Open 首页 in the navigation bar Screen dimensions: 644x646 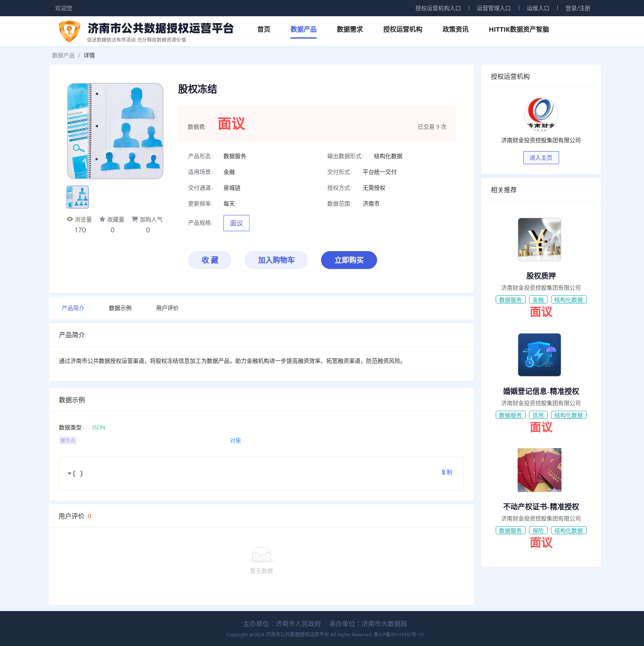tap(264, 29)
